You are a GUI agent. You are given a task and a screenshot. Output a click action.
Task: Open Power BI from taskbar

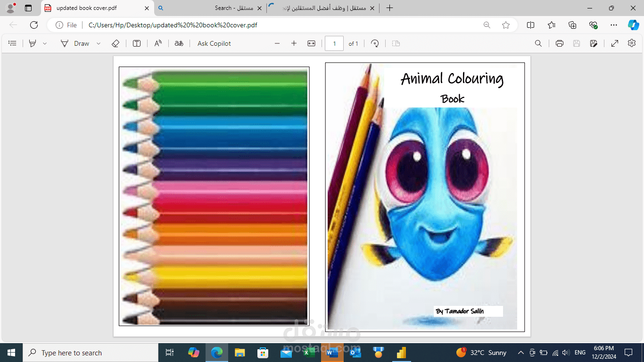click(401, 353)
